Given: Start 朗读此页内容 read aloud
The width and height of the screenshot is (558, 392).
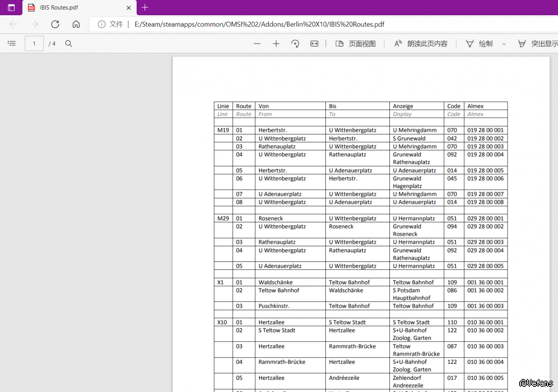Looking at the screenshot, I should point(421,44).
